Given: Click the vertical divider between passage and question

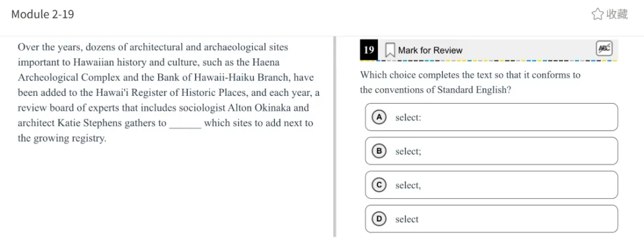Looking at the screenshot, I should coord(335,137).
